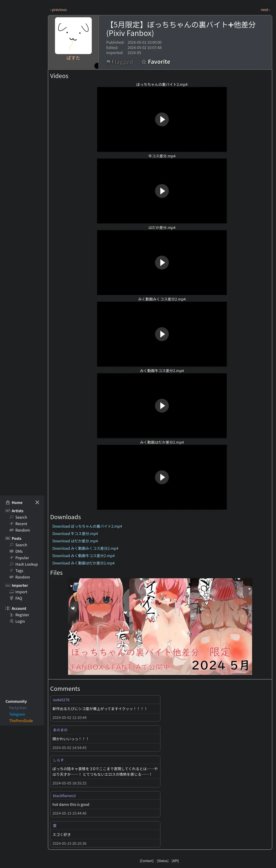276x868 pixels.
Task: Open Artists Search magnifier icon
Action: coord(11,517)
